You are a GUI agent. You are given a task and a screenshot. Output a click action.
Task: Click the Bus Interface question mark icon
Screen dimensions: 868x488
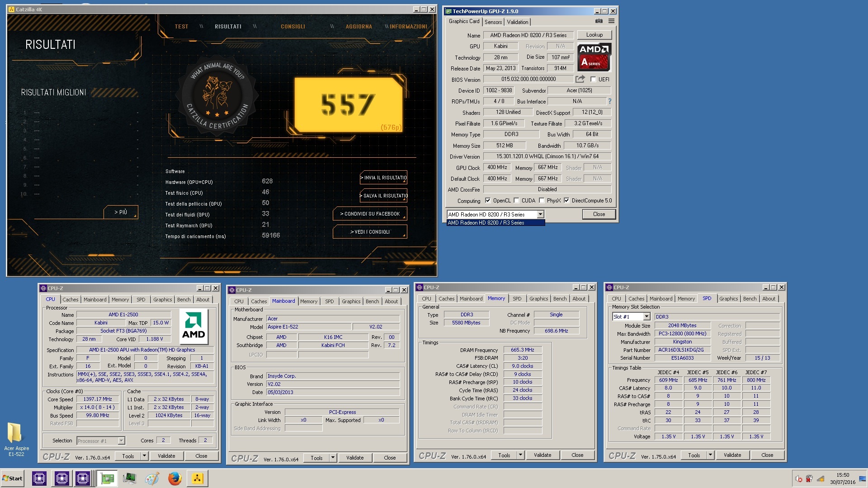[609, 101]
